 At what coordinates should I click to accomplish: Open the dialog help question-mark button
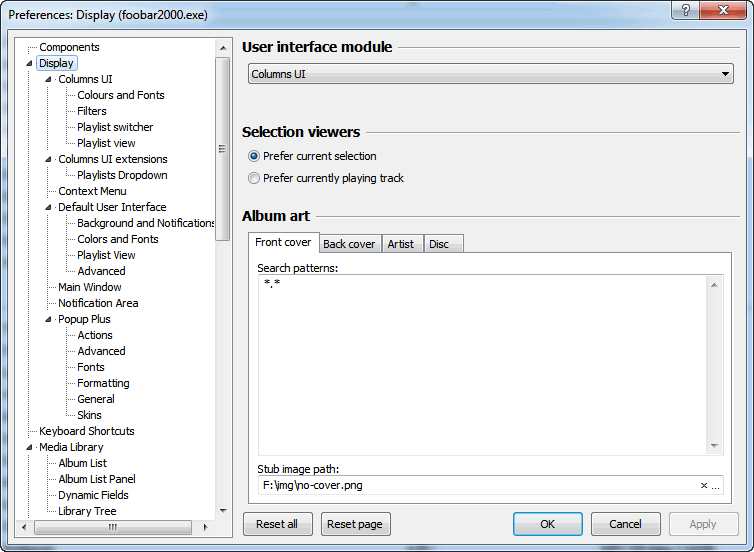click(x=686, y=10)
